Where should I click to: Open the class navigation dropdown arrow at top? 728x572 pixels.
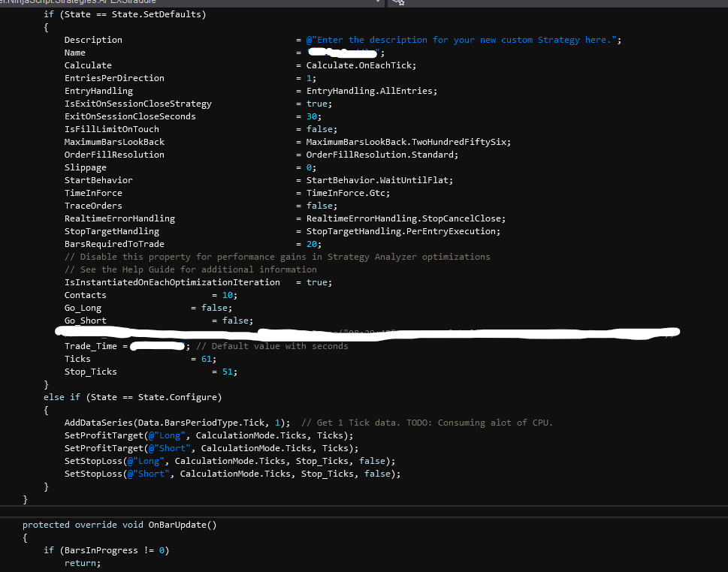379,2
